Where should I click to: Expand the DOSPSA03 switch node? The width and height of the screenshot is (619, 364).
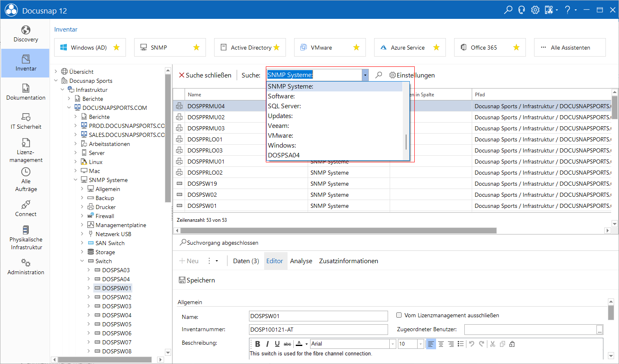click(x=89, y=270)
